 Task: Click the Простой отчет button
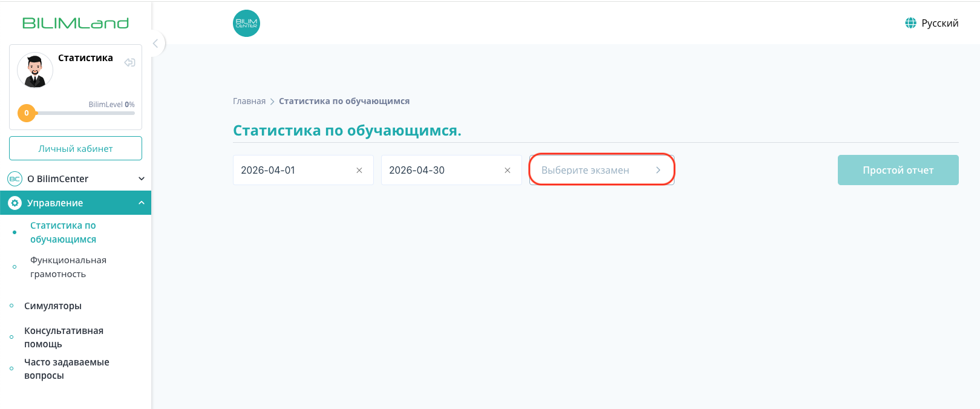coord(898,170)
